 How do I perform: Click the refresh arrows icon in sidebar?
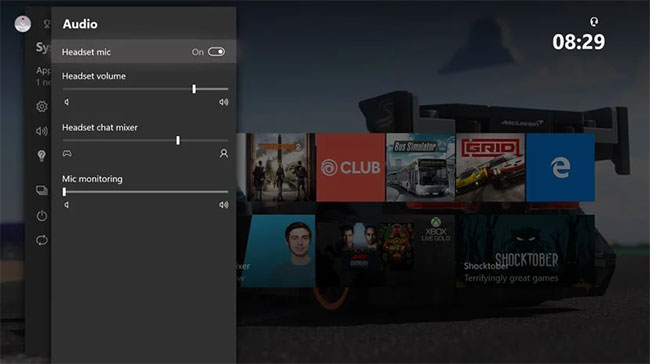[41, 240]
